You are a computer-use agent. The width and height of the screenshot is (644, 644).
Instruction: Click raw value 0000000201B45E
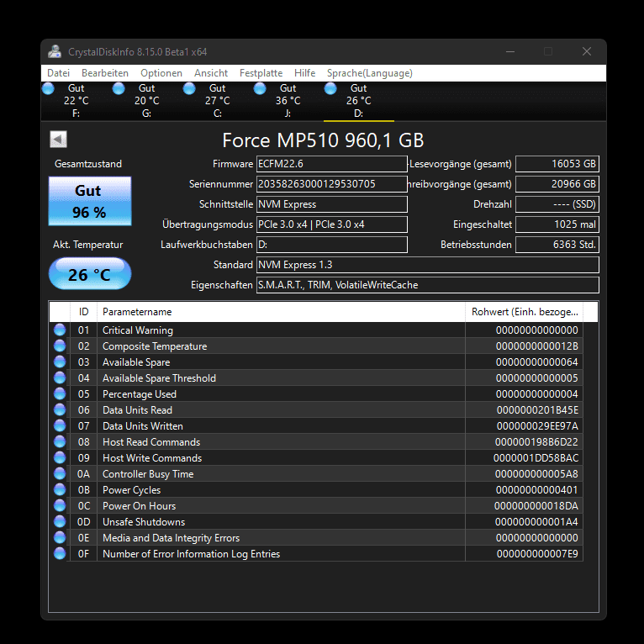(x=537, y=410)
